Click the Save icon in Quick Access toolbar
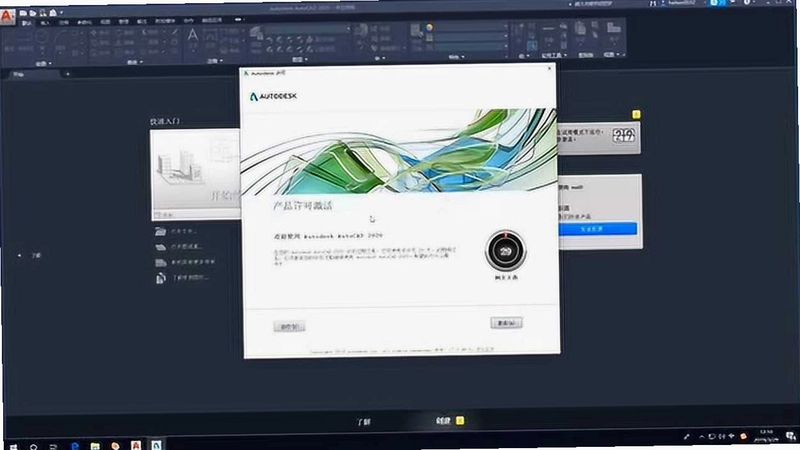800x450 pixels. point(43,12)
